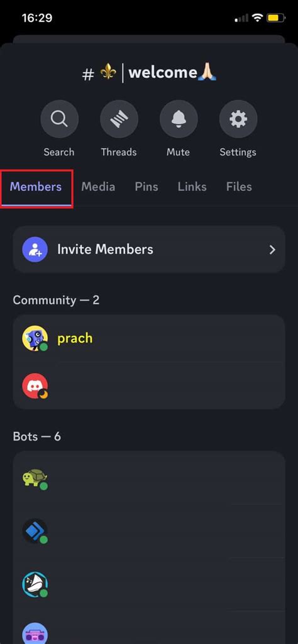The width and height of the screenshot is (298, 644).
Task: Mute the channel with the bell icon
Action: tap(179, 119)
